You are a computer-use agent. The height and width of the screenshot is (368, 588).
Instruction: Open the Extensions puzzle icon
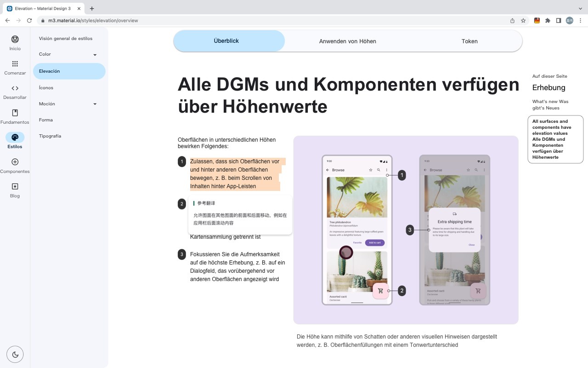click(548, 20)
